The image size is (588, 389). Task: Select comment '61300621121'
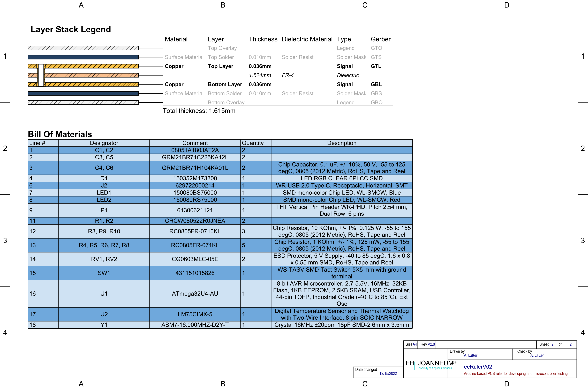(x=195, y=210)
